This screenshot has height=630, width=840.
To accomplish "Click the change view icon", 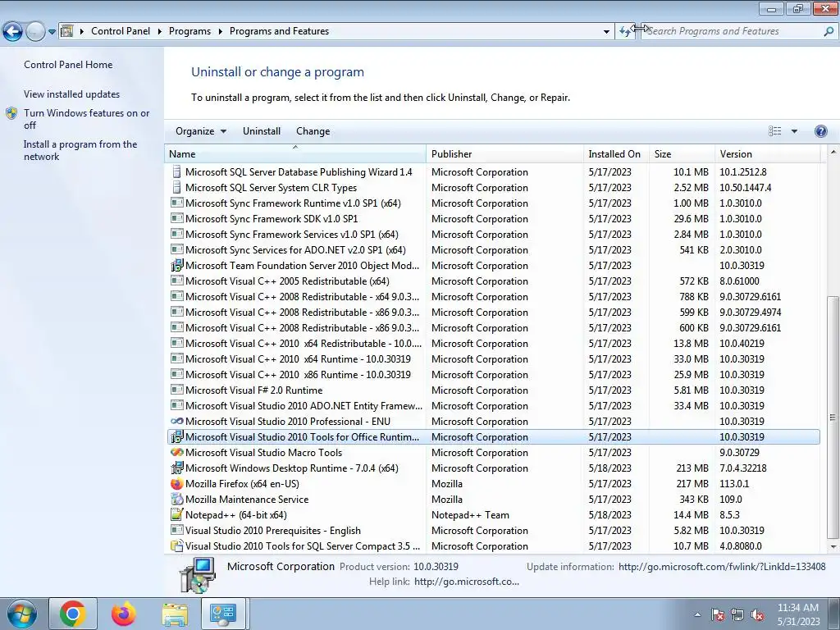I will [x=774, y=131].
